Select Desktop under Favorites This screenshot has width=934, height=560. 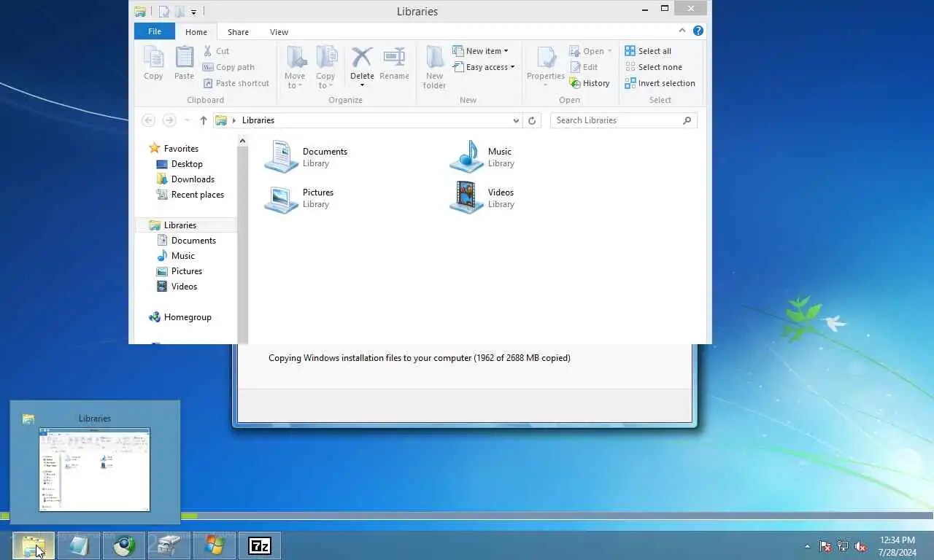click(180, 164)
